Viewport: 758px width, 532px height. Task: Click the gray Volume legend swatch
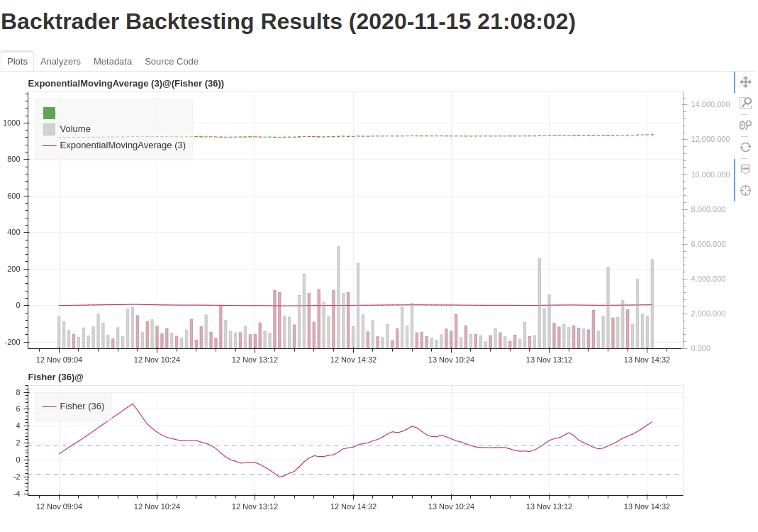pyautogui.click(x=48, y=128)
